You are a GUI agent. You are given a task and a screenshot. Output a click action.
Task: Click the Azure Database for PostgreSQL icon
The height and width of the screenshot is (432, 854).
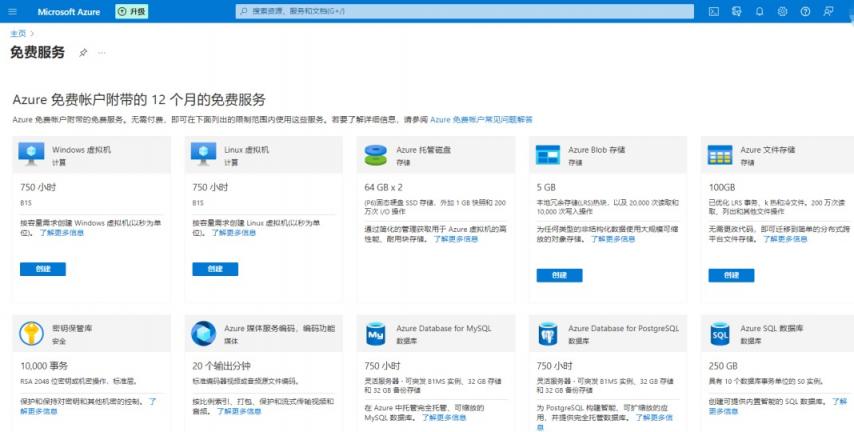pyautogui.click(x=547, y=334)
